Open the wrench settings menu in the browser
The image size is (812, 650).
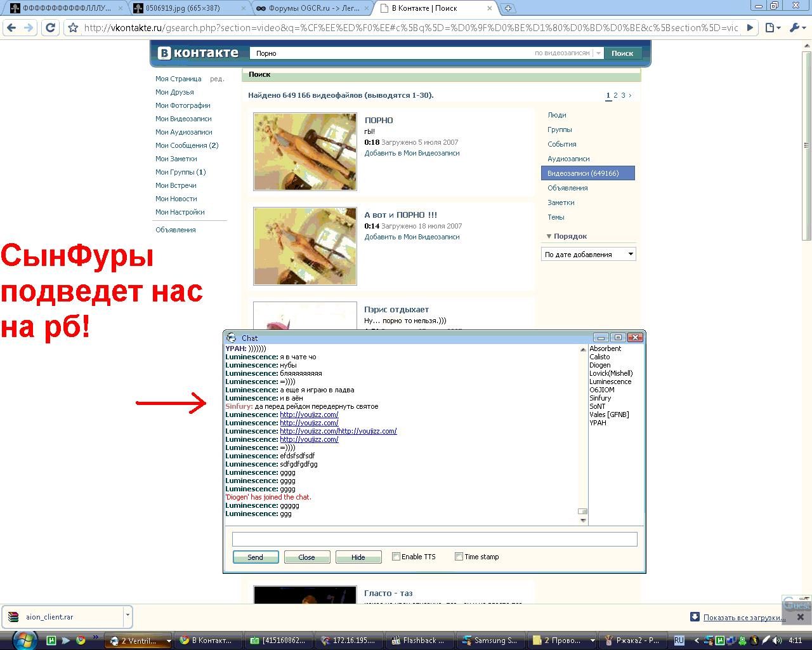796,28
